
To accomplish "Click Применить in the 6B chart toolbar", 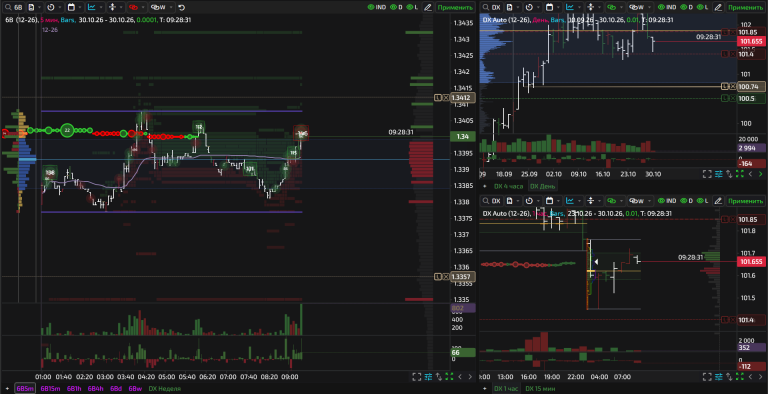I will coord(455,7).
